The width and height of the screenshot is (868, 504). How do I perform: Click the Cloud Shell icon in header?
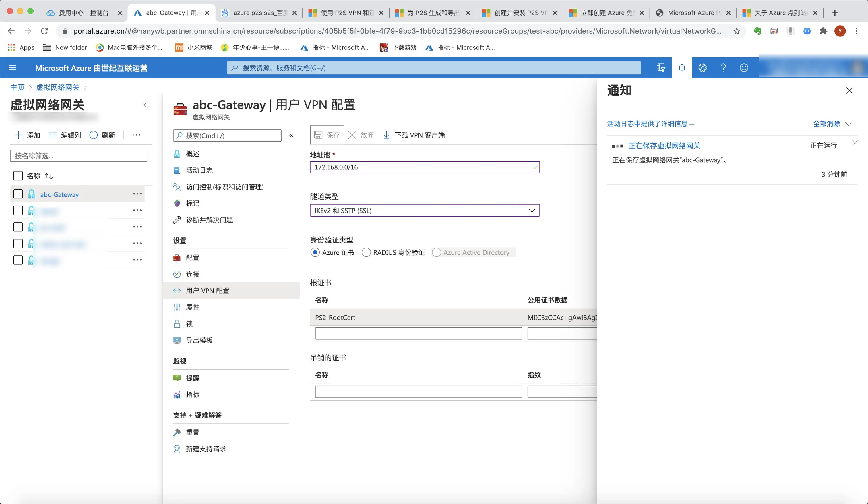pyautogui.click(x=661, y=67)
